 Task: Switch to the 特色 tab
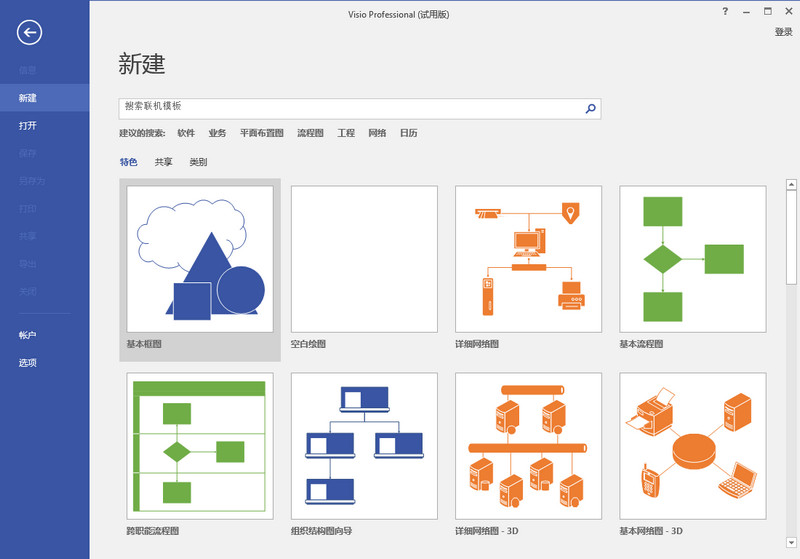coord(128,162)
